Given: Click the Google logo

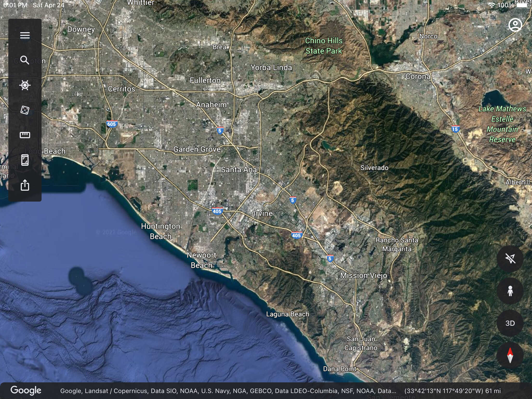Looking at the screenshot, I should pyautogui.click(x=26, y=391).
